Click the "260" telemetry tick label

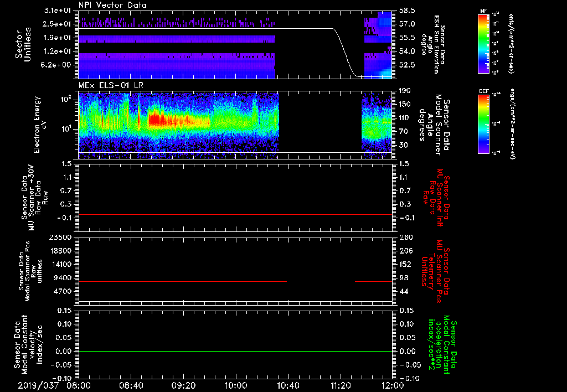tap(405, 238)
